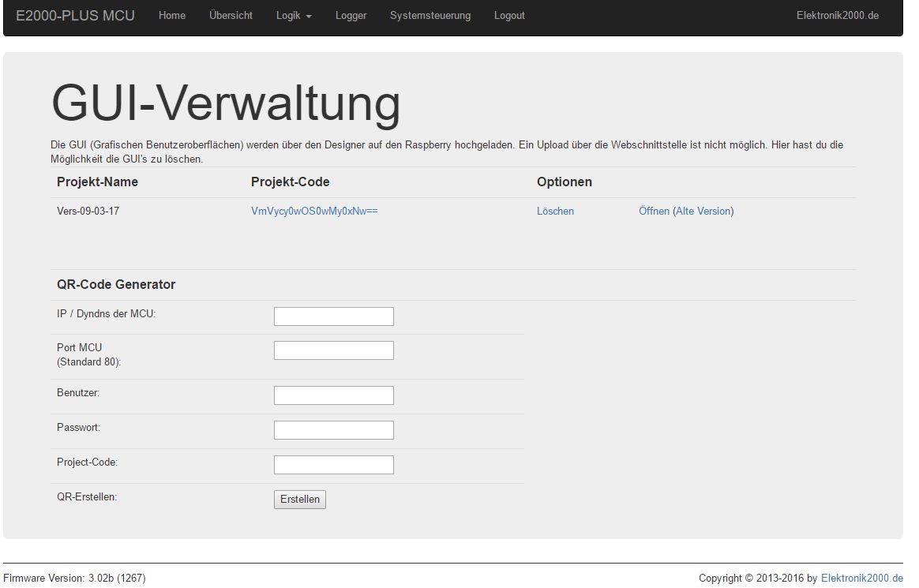Image resolution: width=919 pixels, height=588 pixels.
Task: Focus the IP / Dyndns der MCU field
Action: (x=333, y=316)
